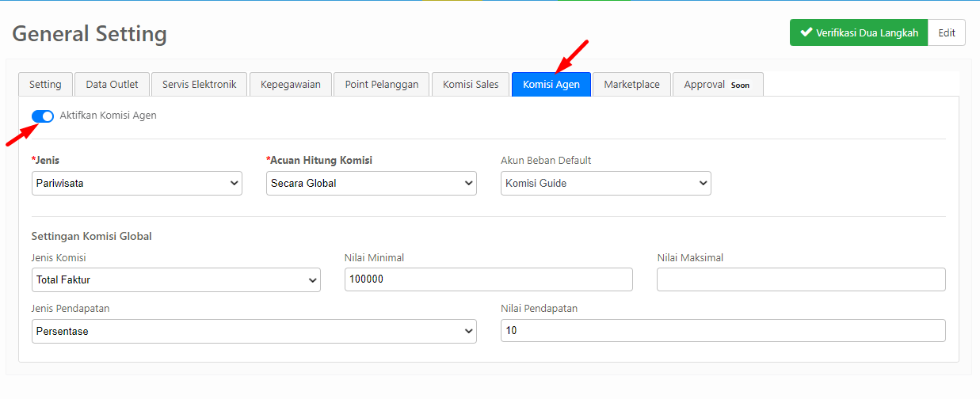
Task: Open the Data Outlet tab
Action: (x=112, y=84)
